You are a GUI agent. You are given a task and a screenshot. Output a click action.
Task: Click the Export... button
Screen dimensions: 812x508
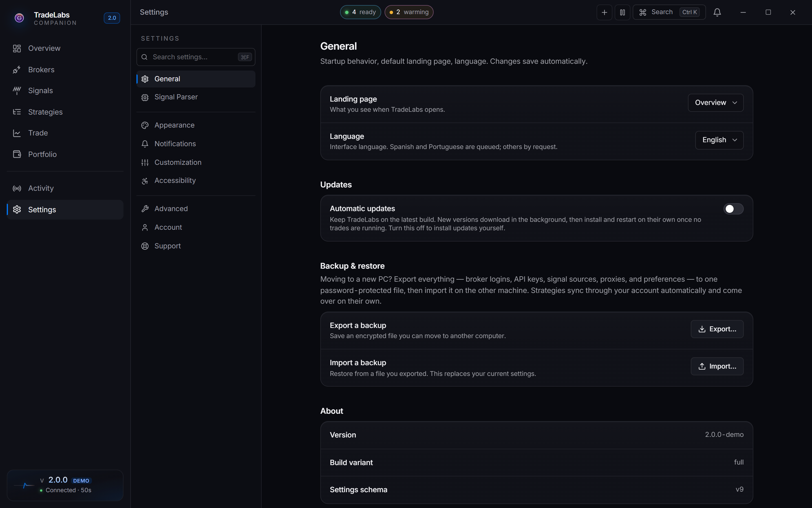pos(717,329)
